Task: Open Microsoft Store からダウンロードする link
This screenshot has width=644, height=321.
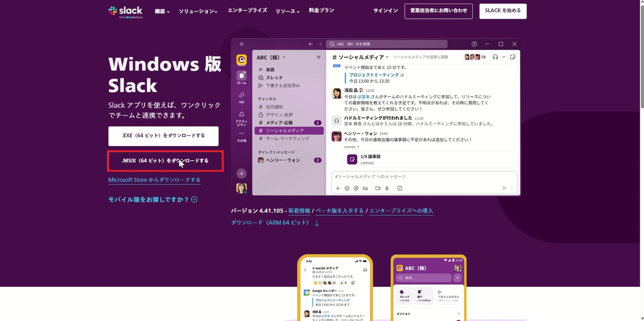Action: 154,180
